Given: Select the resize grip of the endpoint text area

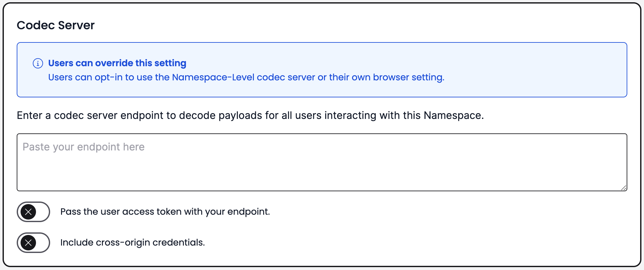Looking at the screenshot, I should pos(623,188).
